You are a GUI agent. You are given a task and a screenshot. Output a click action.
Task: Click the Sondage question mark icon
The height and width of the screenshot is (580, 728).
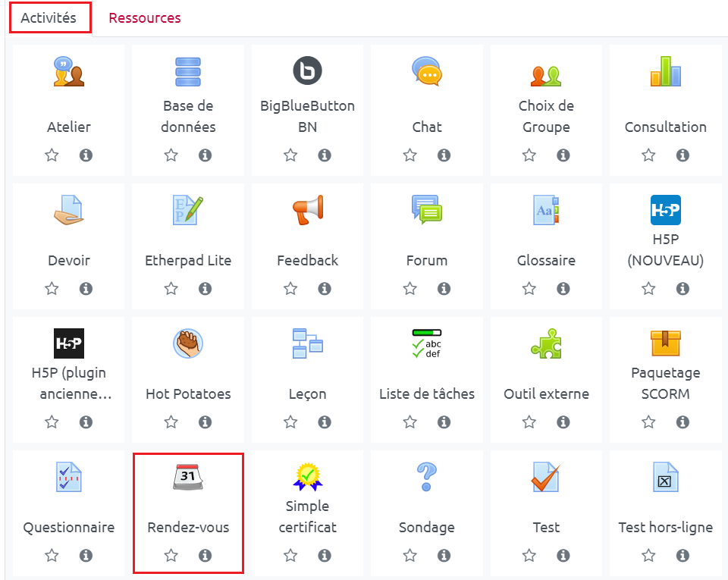click(427, 478)
